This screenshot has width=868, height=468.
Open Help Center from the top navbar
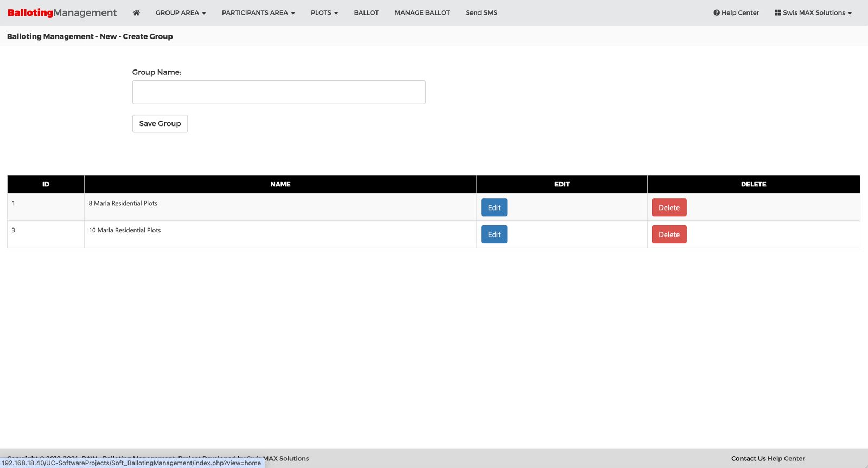click(736, 12)
